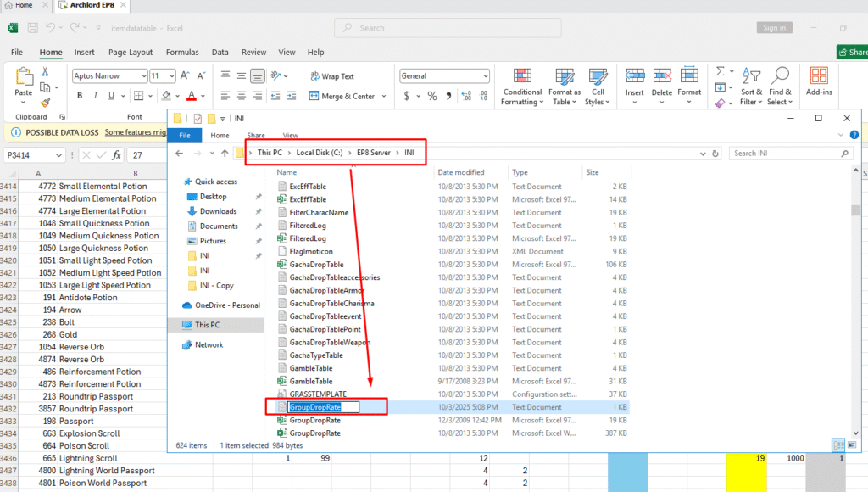The image size is (868, 492).
Task: Click the red font color swatch
Action: [192, 96]
